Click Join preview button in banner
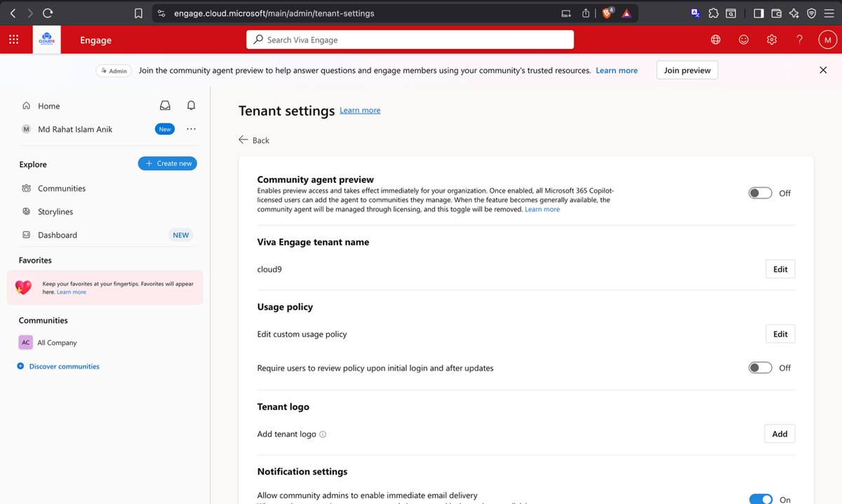 pyautogui.click(x=687, y=70)
